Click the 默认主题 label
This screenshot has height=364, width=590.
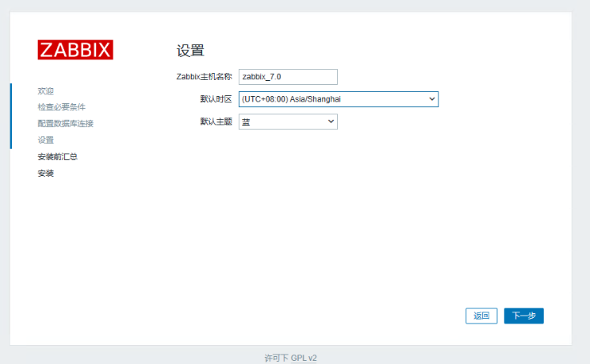(216, 121)
